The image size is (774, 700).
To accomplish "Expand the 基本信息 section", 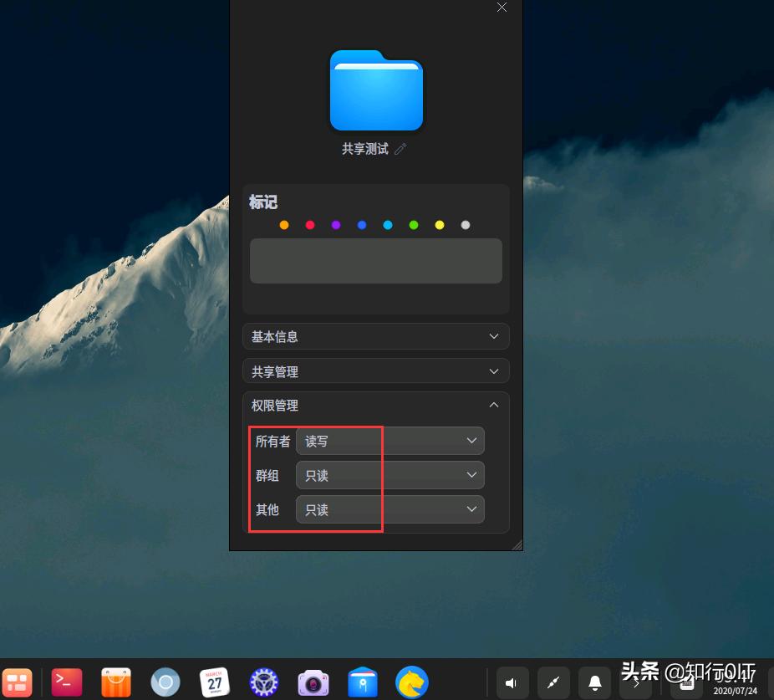I will pyautogui.click(x=374, y=336).
